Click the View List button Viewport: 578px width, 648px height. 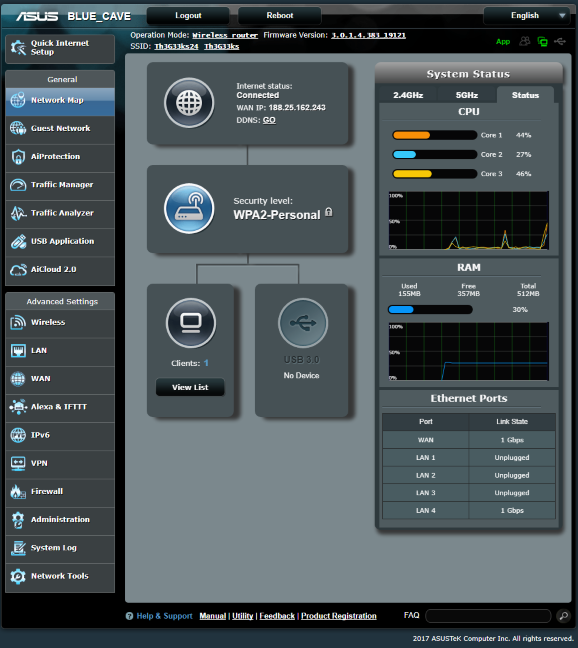(190, 387)
